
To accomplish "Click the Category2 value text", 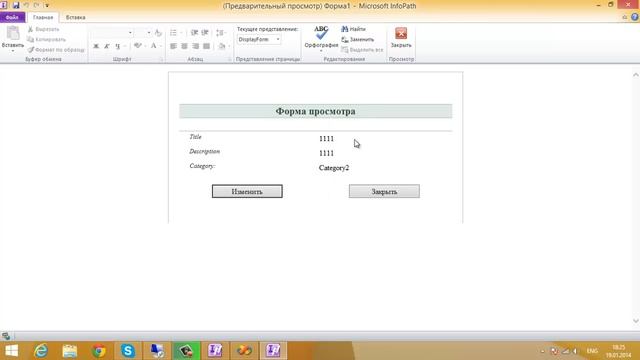I will pyautogui.click(x=334, y=168).
